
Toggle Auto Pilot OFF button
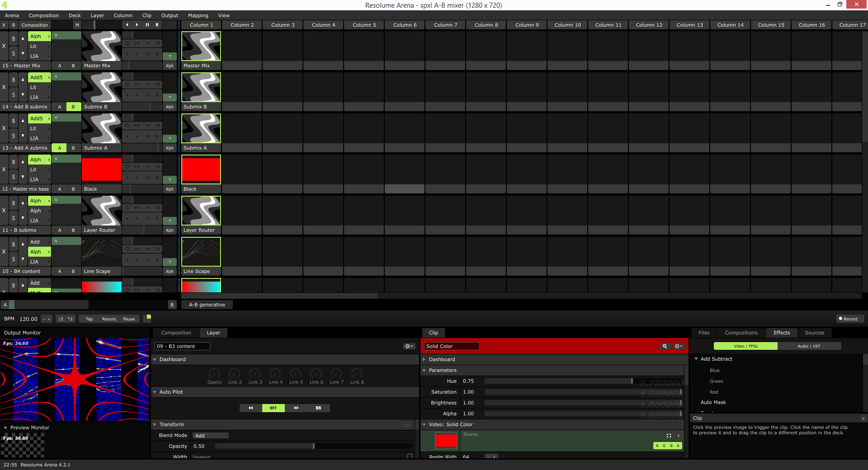coord(273,408)
